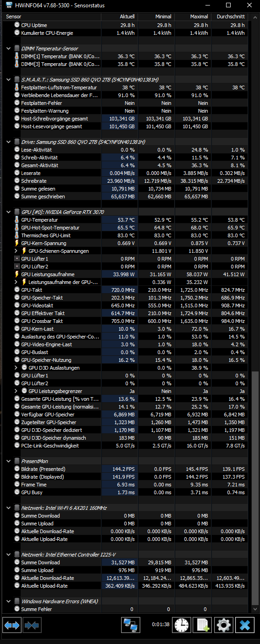Collapse the DIMM Temperatur-Sensor group
Image resolution: width=260 pixels, height=644 pixels.
point(9,49)
